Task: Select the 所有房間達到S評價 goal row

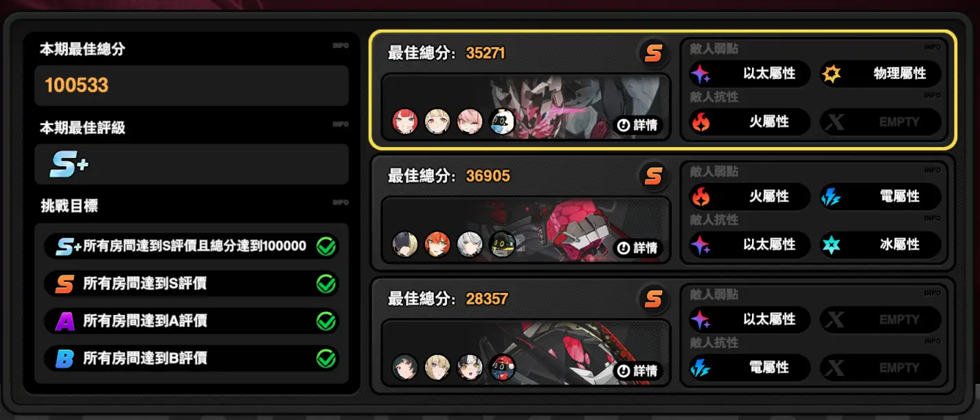Action: (x=192, y=283)
